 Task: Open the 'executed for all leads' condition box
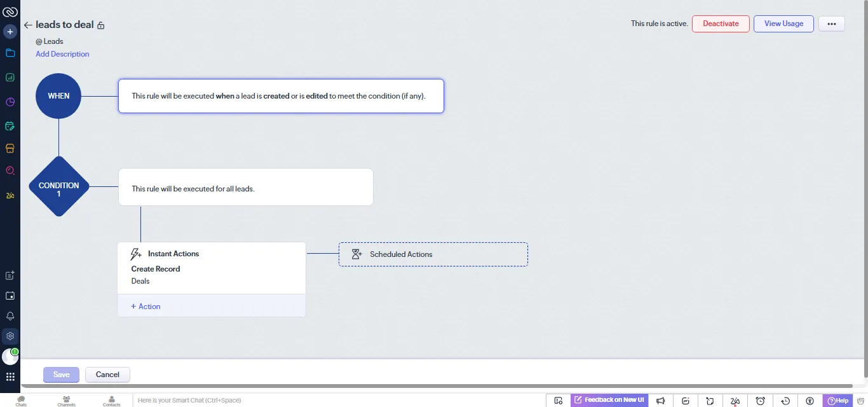coord(245,187)
